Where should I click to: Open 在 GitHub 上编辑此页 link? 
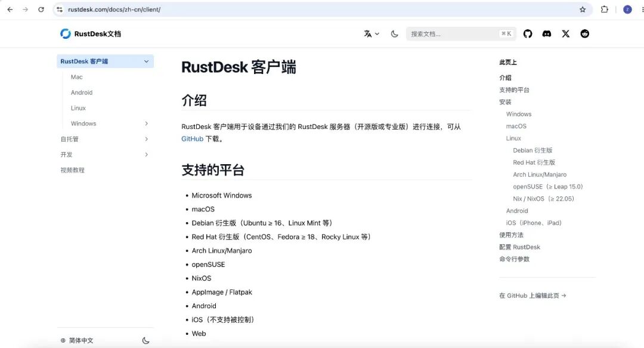click(532, 295)
